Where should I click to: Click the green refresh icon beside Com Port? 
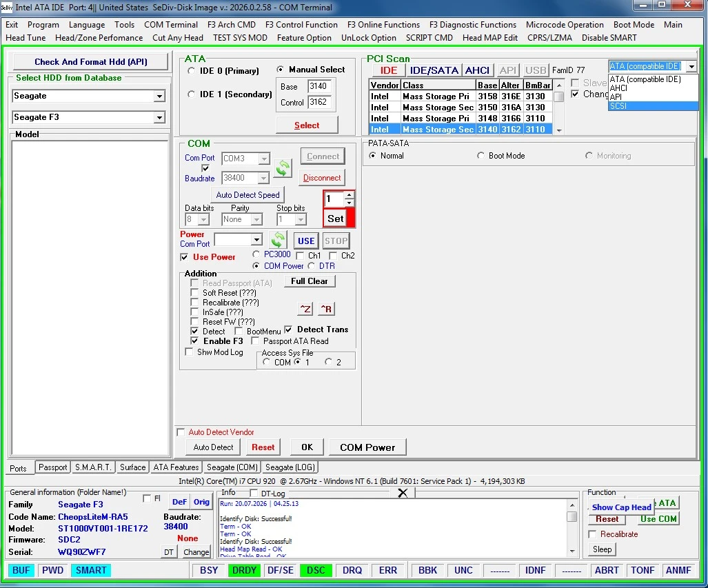point(283,168)
